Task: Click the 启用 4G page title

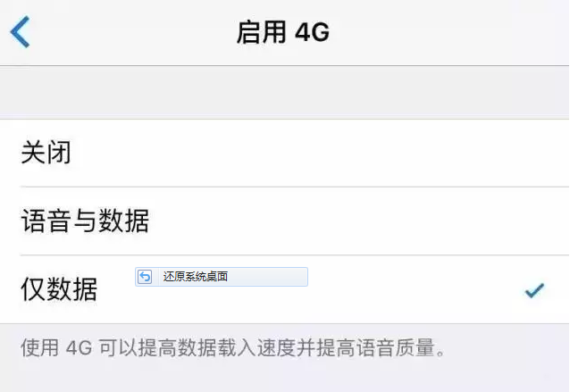Action: click(283, 32)
